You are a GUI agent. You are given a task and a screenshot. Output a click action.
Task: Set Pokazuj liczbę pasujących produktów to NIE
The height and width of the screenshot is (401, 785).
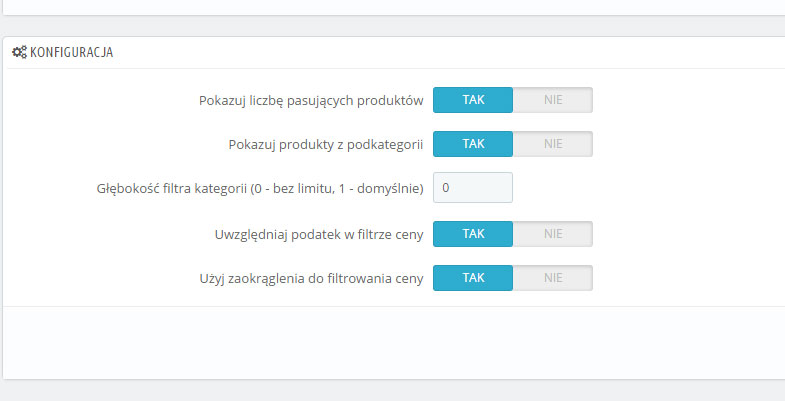tap(553, 100)
